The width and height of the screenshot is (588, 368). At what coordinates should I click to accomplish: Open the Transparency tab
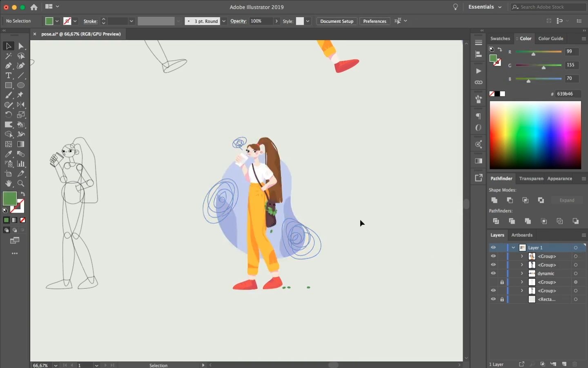click(x=531, y=179)
